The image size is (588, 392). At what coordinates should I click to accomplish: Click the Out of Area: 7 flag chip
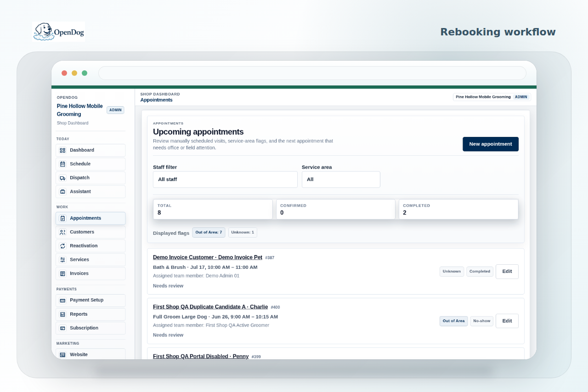[209, 233]
